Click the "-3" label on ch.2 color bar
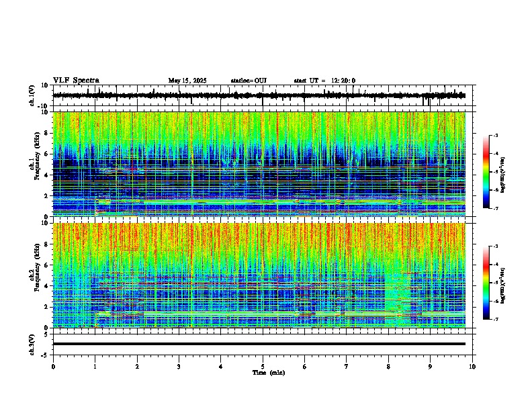Screen dimensions: 532x411 coord(495,246)
